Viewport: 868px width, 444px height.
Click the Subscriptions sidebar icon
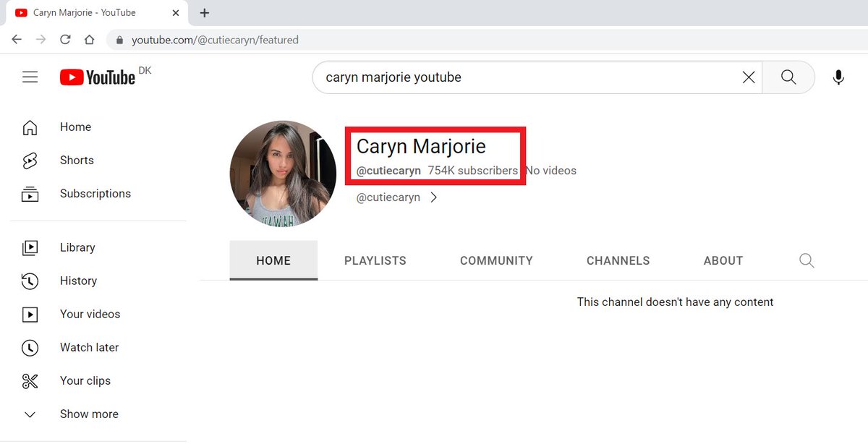coord(30,194)
